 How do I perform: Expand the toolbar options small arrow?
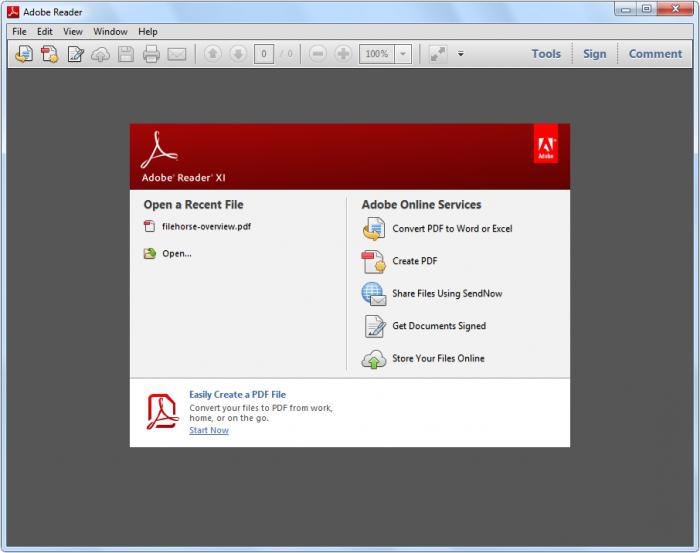(x=461, y=54)
